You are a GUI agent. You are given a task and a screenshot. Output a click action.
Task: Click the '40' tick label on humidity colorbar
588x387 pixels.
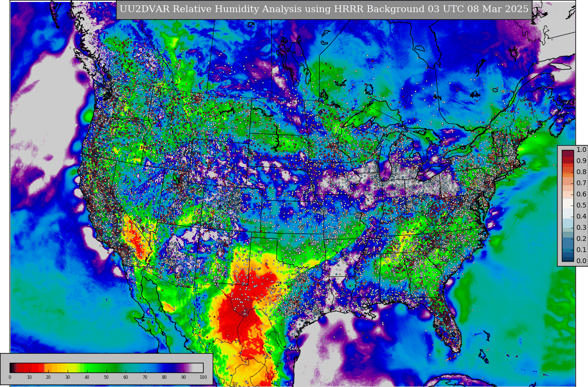87,377
